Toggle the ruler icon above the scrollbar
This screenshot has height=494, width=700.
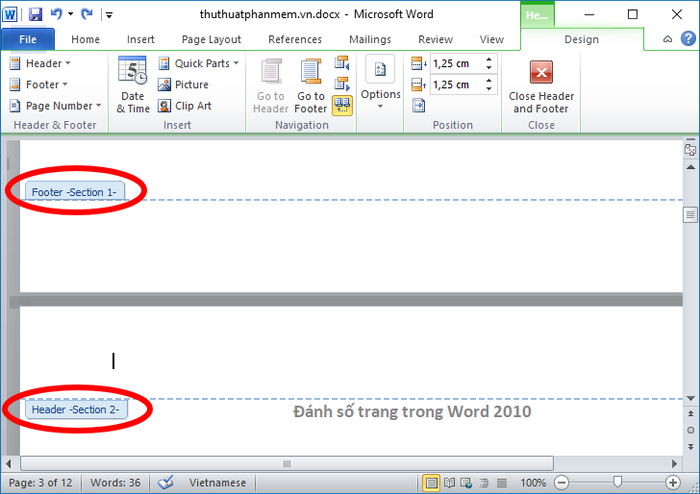click(x=690, y=150)
